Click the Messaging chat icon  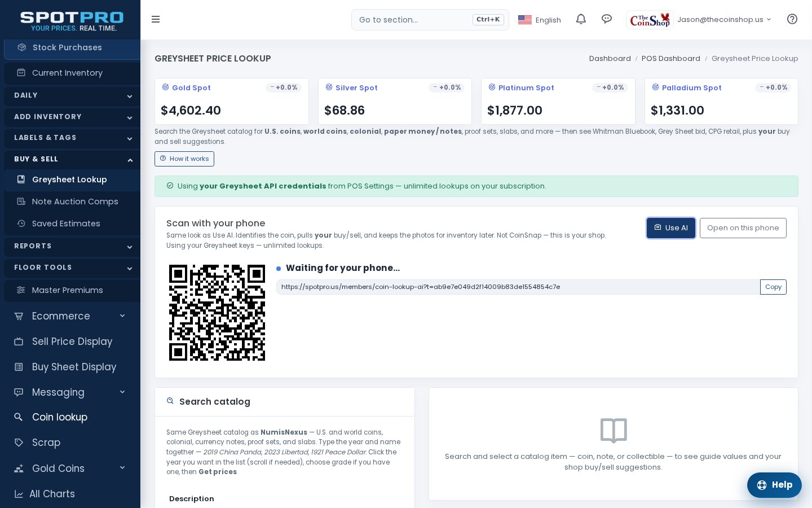19,392
